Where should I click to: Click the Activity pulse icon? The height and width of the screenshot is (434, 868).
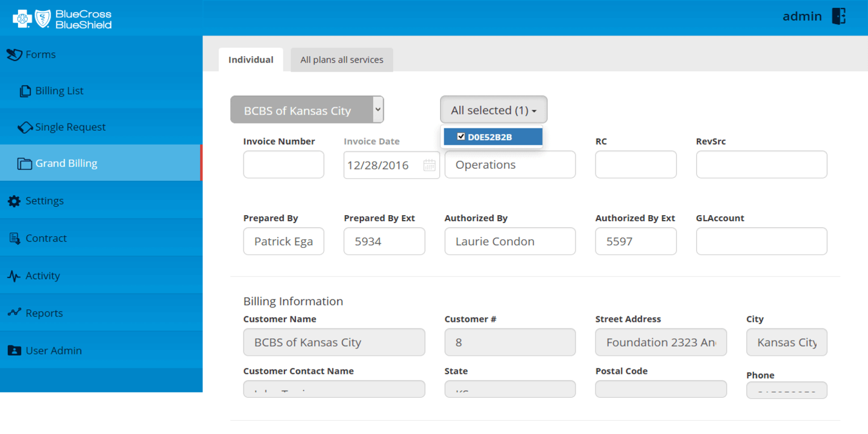14,276
